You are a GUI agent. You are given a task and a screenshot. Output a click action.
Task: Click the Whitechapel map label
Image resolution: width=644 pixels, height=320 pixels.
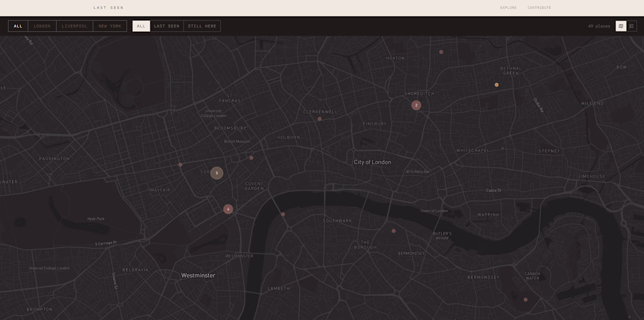coord(472,150)
